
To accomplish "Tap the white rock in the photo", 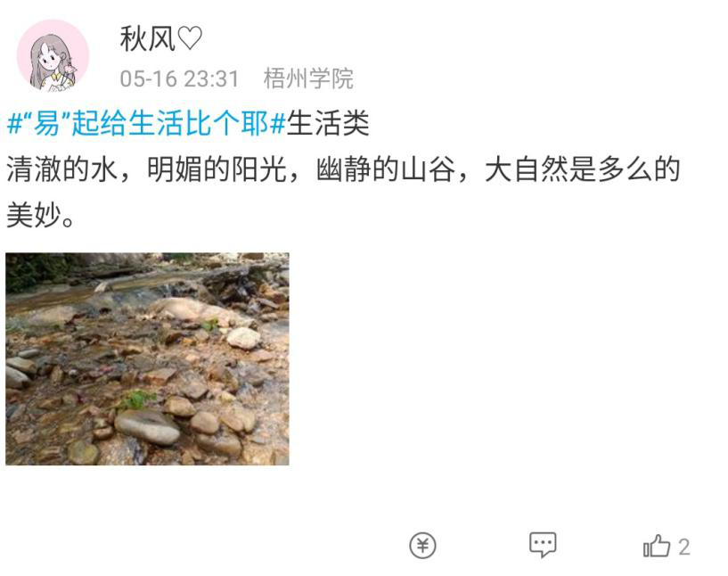I will pyautogui.click(x=244, y=338).
